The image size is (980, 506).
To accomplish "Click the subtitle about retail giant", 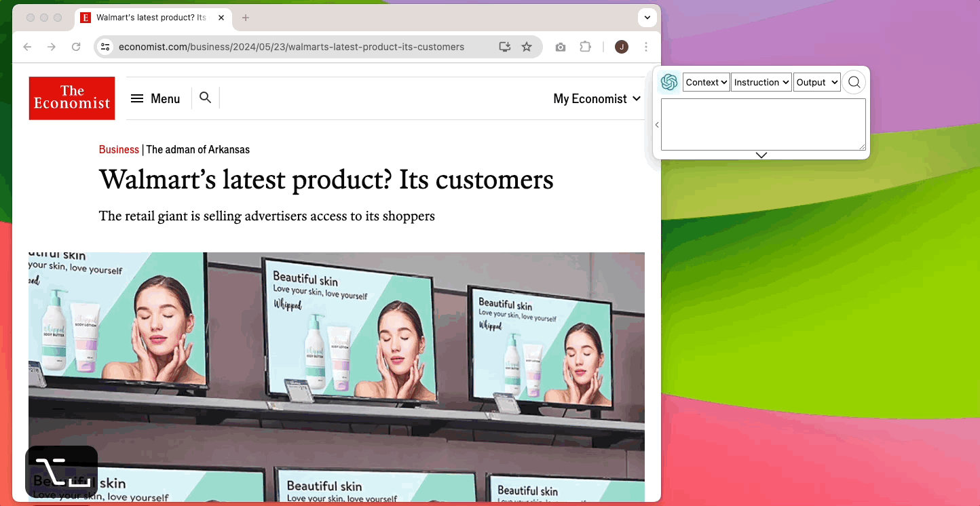I will pyautogui.click(x=267, y=216).
